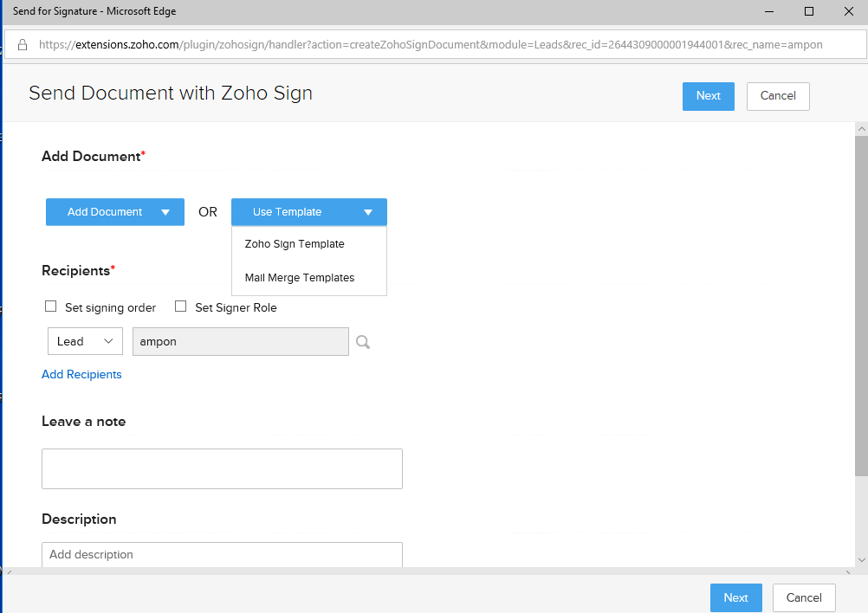
Task: Click the top Cancel button
Action: (778, 96)
